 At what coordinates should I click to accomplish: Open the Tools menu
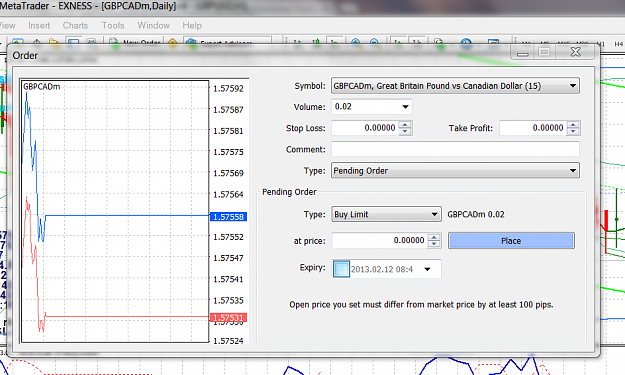point(113,26)
